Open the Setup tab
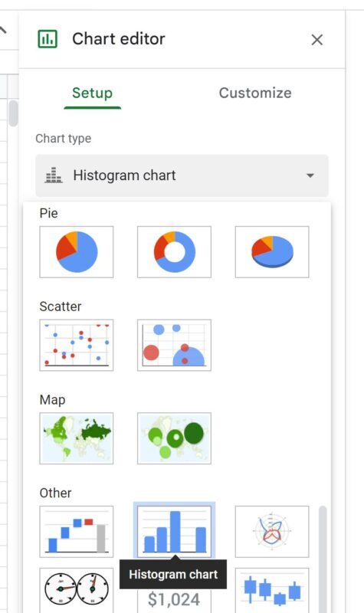This screenshot has height=613, width=364. (x=92, y=93)
